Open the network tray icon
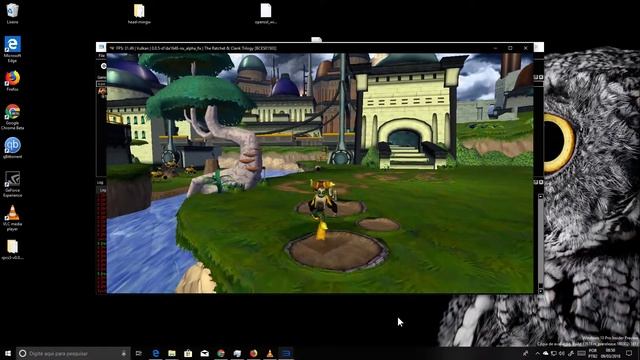Image resolution: width=640 pixels, height=360 pixels. [x=554, y=353]
